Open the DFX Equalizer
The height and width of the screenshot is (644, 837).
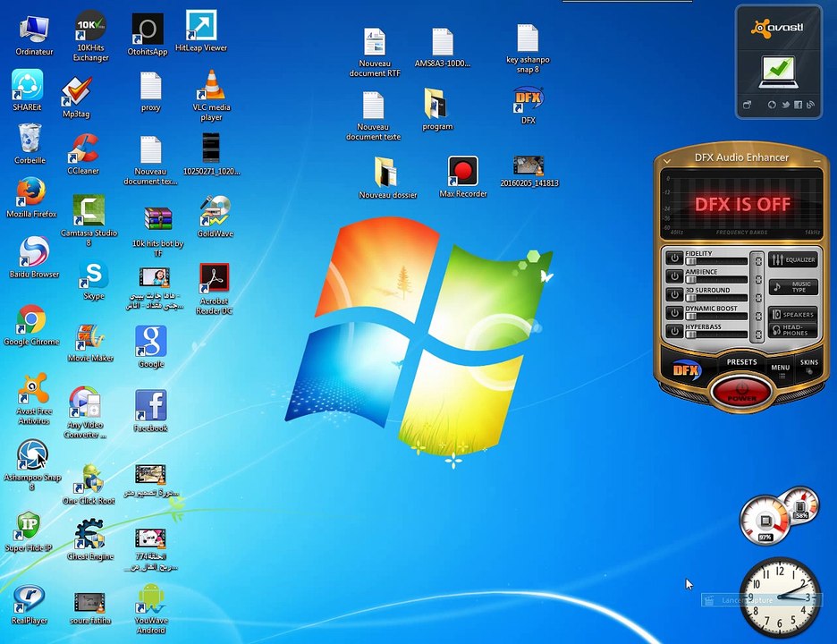coord(794,259)
